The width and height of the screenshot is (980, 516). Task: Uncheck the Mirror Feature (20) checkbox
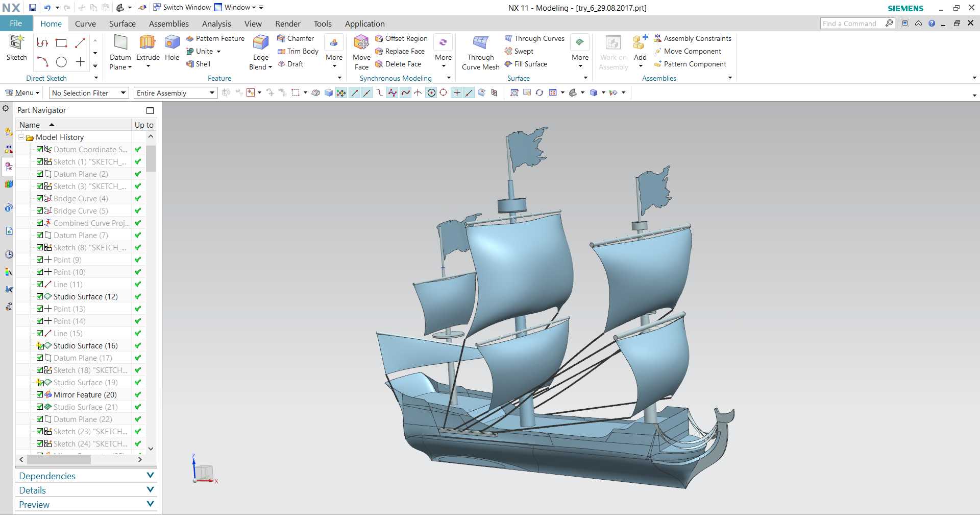coord(40,394)
